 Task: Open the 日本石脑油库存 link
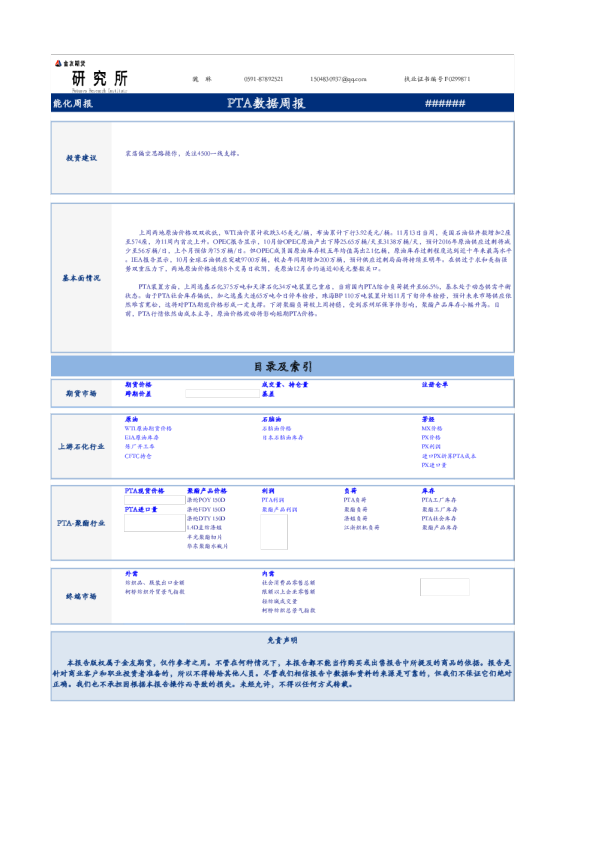pos(282,438)
